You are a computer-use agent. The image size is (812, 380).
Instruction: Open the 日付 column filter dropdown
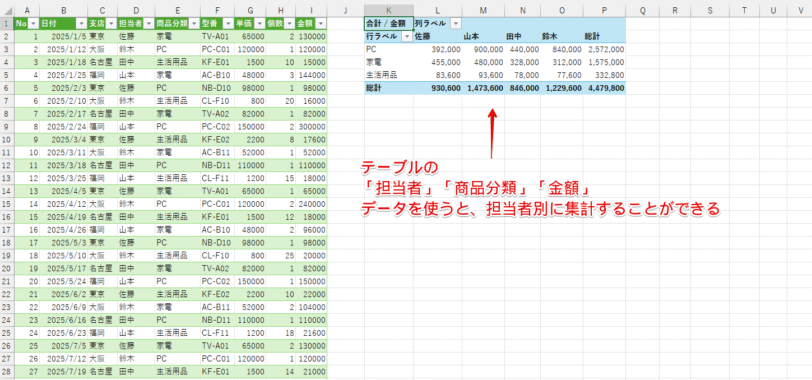81,23
